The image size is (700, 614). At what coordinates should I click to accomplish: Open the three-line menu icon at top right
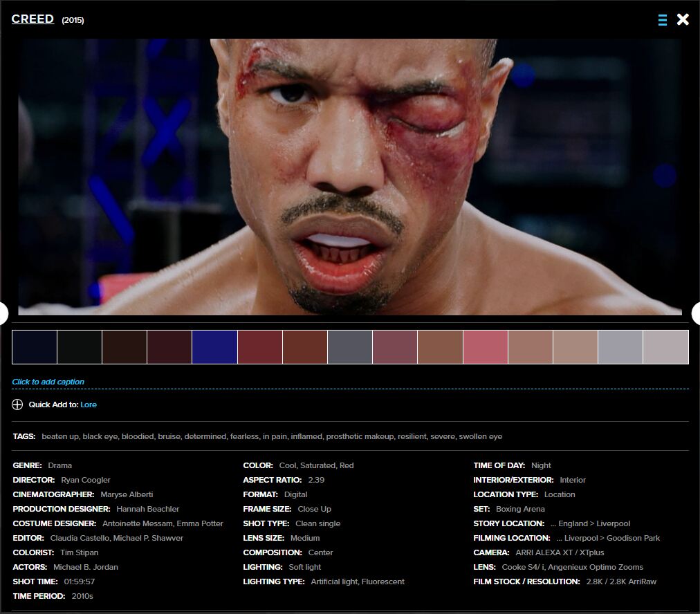click(x=662, y=20)
